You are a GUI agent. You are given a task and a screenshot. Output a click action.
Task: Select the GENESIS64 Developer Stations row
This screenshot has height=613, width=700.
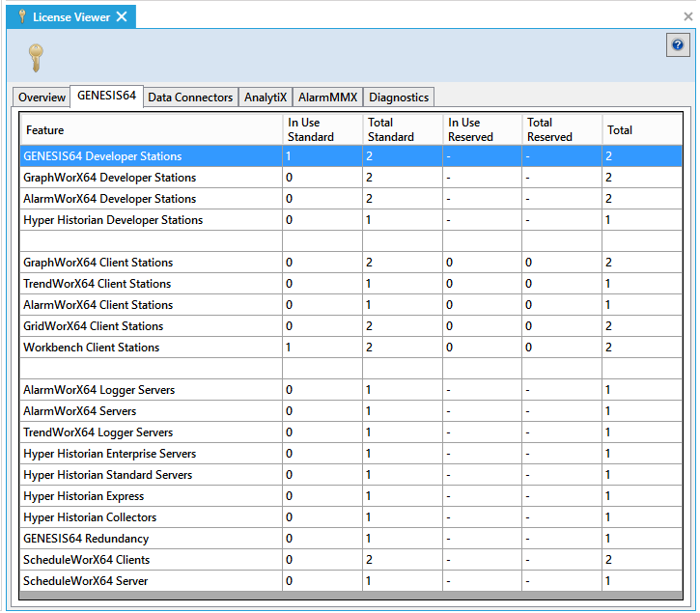102,156
